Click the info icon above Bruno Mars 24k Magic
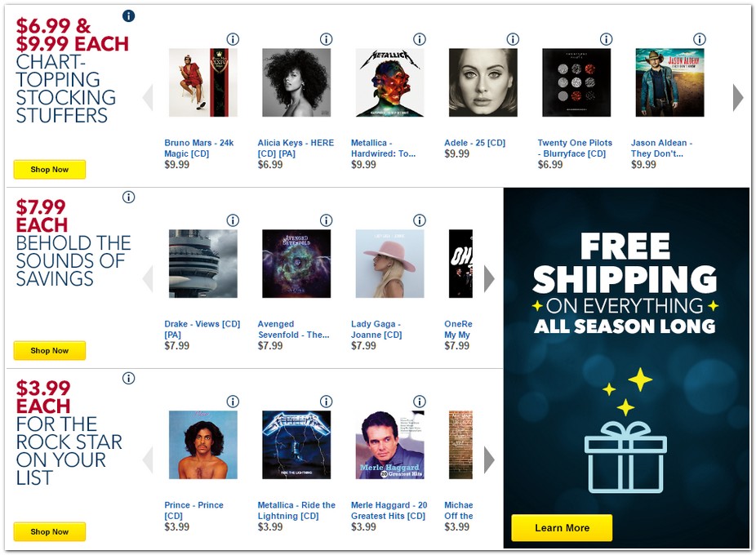756x555 pixels. tap(233, 38)
